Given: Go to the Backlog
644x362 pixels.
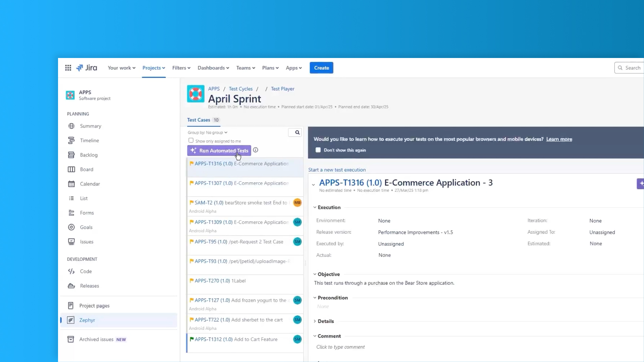Looking at the screenshot, I should pyautogui.click(x=89, y=155).
